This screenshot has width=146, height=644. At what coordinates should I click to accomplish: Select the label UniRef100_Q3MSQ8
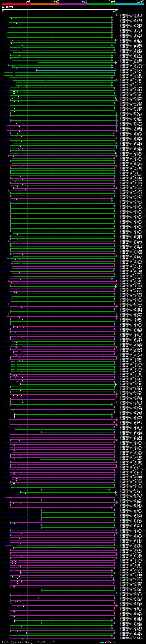pyautogui.click(x=131, y=153)
